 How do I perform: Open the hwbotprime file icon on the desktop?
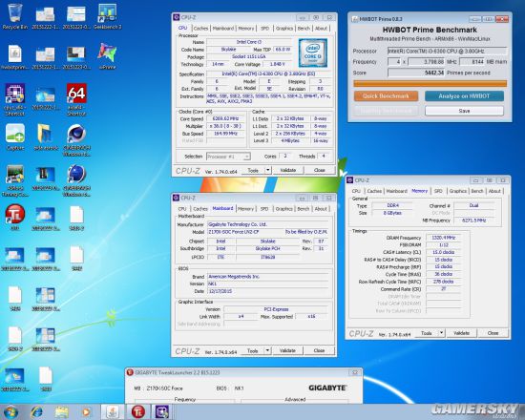click(14, 56)
